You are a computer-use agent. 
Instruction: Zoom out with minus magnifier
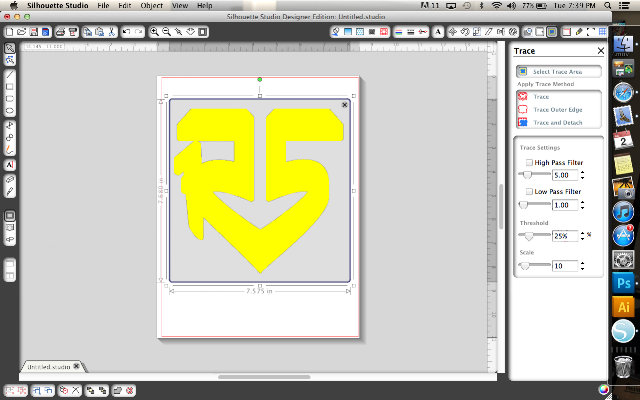pyautogui.click(x=167, y=32)
